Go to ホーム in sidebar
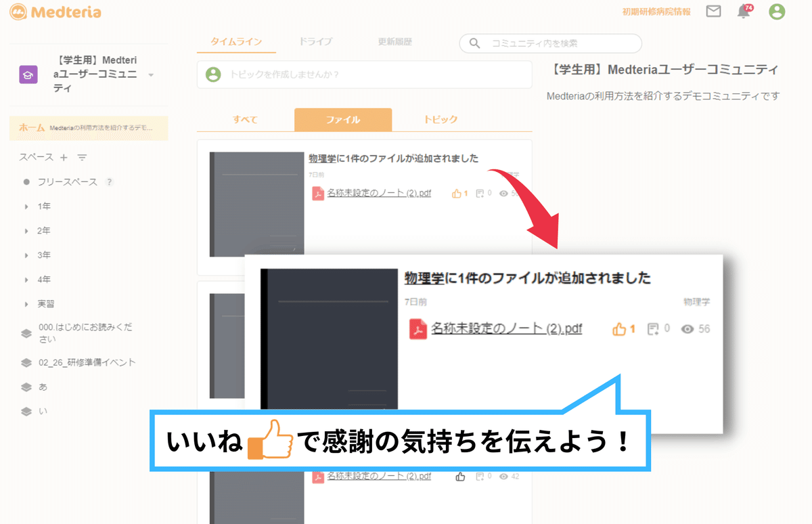Screen dimensions: 812x524 coord(89,127)
